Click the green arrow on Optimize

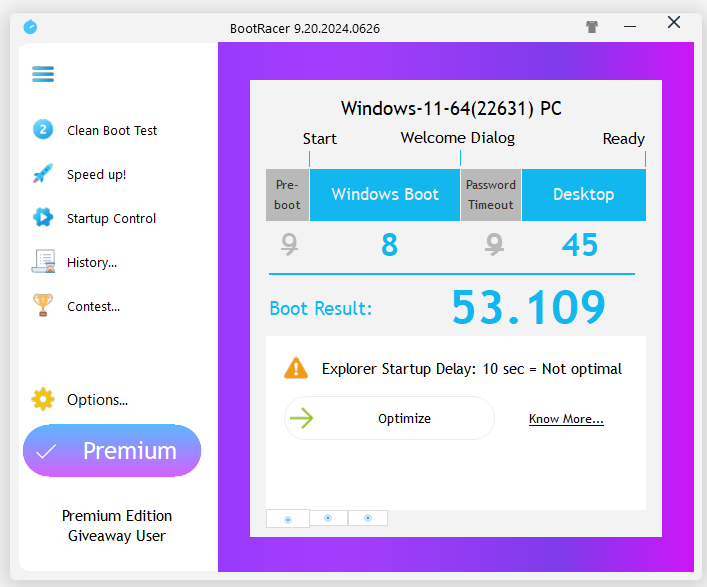click(x=301, y=418)
